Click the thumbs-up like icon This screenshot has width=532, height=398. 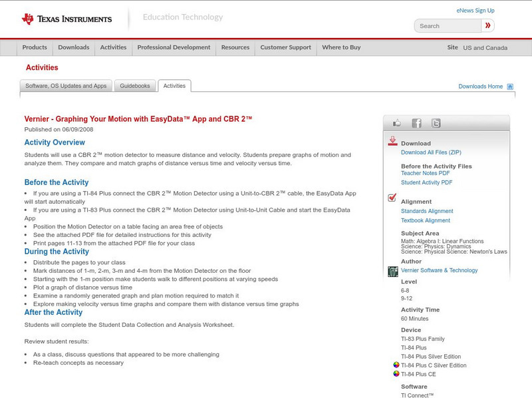pyautogui.click(x=396, y=123)
